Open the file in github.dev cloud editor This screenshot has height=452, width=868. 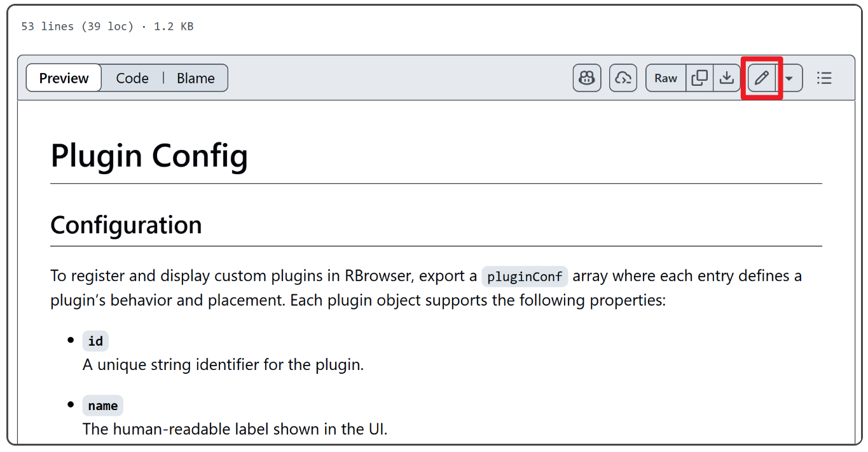(x=623, y=78)
